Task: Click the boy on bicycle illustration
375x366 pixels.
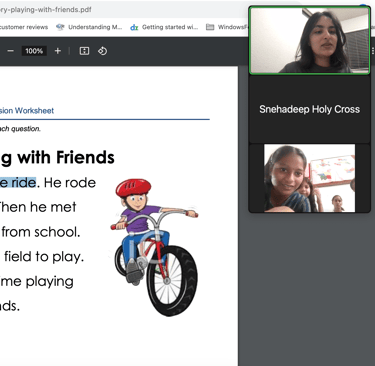Action: click(155, 247)
